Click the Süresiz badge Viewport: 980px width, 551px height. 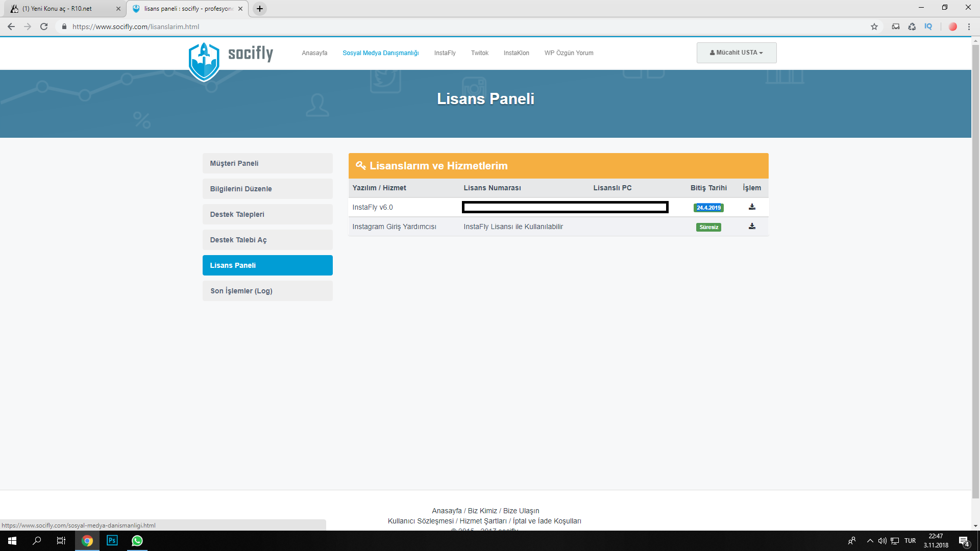point(708,227)
